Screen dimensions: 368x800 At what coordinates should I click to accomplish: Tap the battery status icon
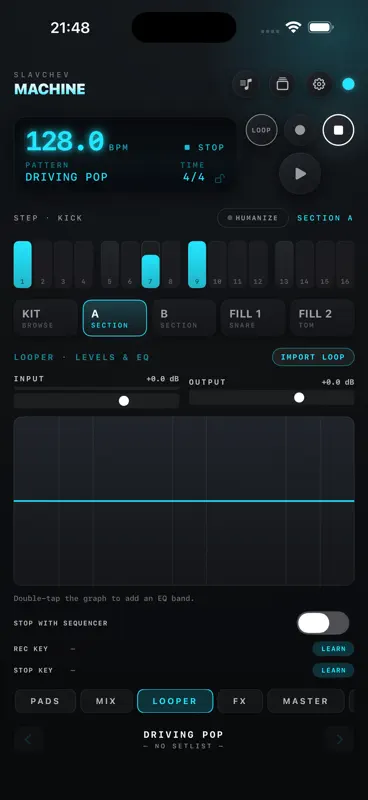pos(321,27)
